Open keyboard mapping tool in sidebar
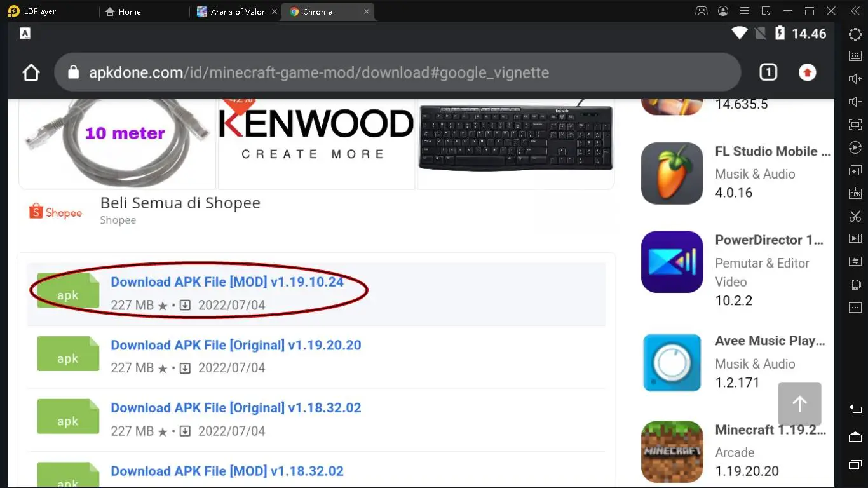 (x=855, y=56)
